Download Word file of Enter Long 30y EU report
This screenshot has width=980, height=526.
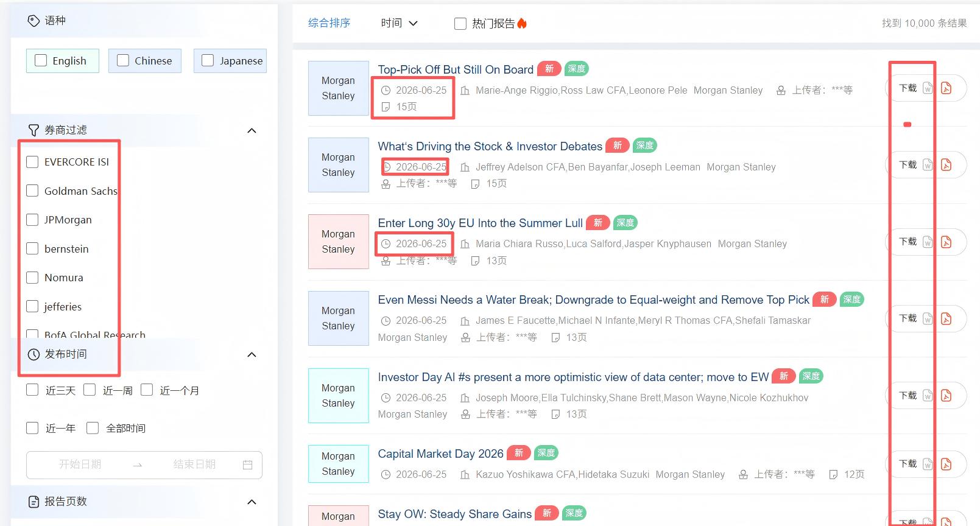point(928,242)
